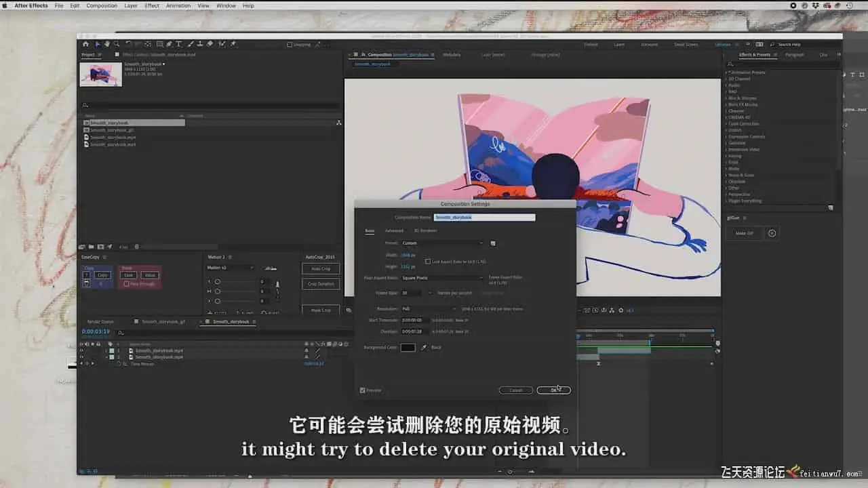Viewport: 868px width, 488px height.
Task: Open the Motion v2 dropdown
Action: point(231,268)
